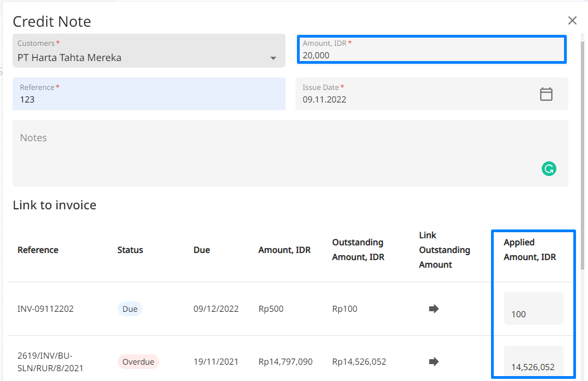
Task: Click the green Grammarly icon in Notes
Action: tap(549, 169)
